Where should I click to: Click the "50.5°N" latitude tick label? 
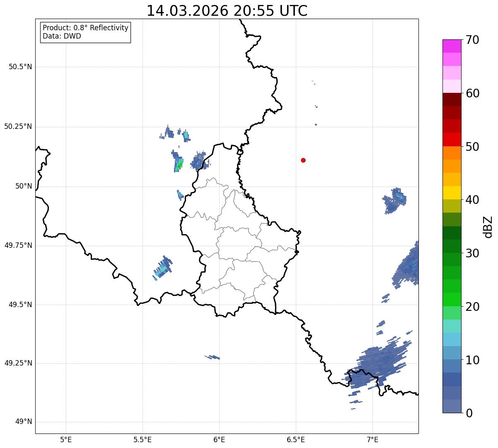click(x=20, y=67)
